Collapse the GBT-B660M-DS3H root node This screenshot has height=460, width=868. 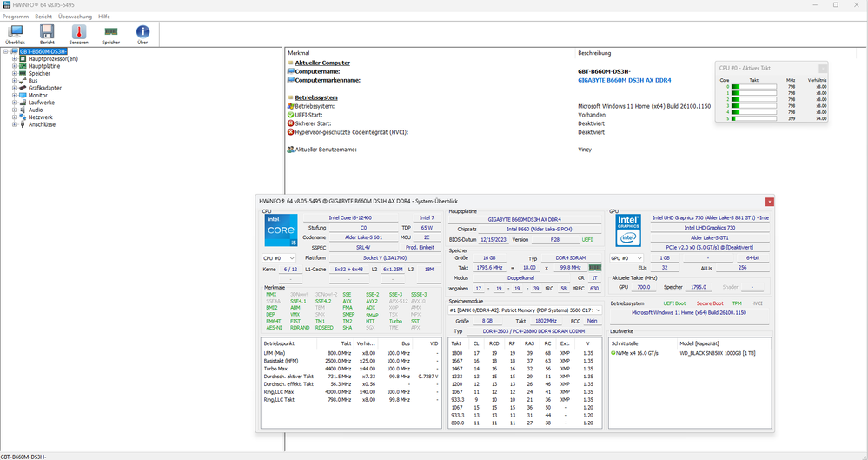6,51
